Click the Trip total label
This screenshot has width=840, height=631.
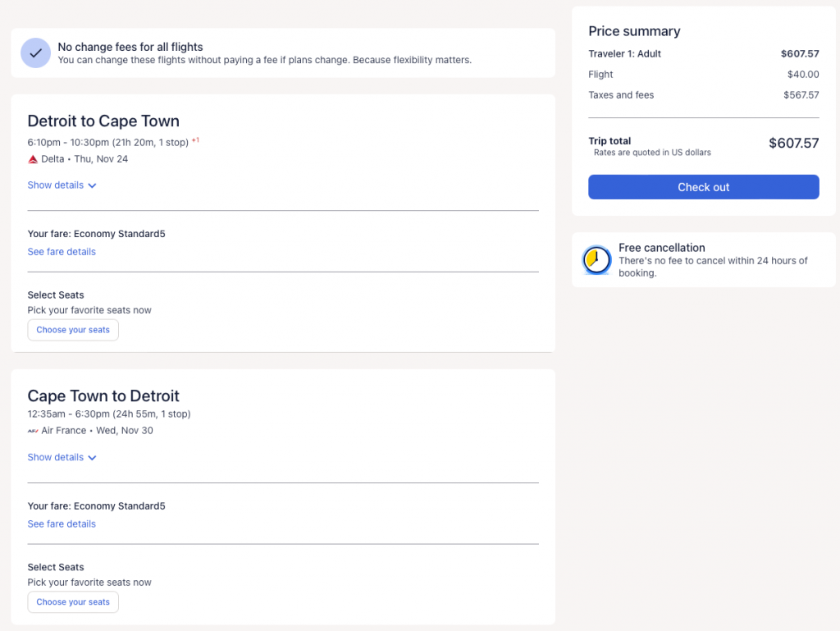tap(609, 141)
